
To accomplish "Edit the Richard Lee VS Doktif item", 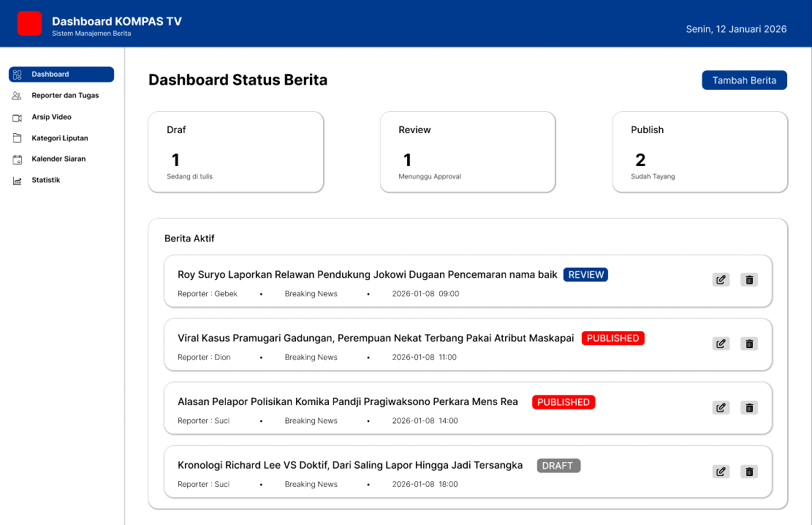I will [x=721, y=472].
